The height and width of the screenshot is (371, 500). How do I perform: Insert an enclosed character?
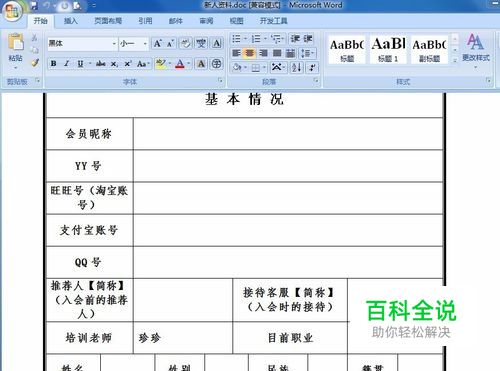coord(216,64)
